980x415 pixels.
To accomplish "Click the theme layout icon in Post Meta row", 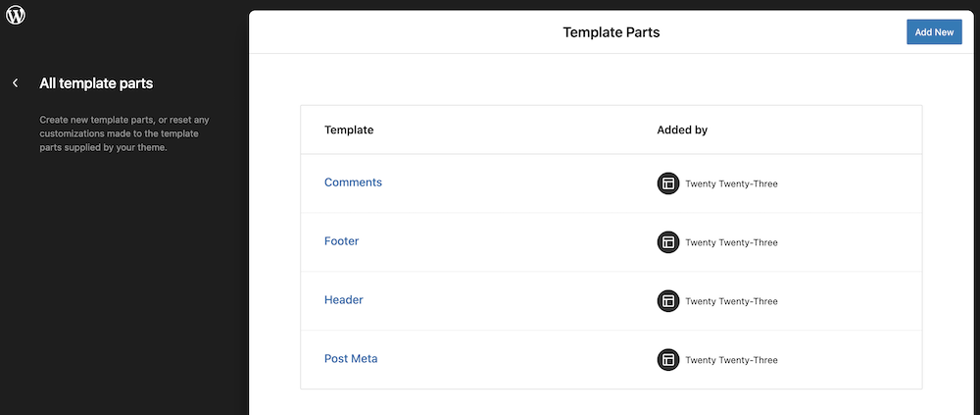I will [668, 360].
